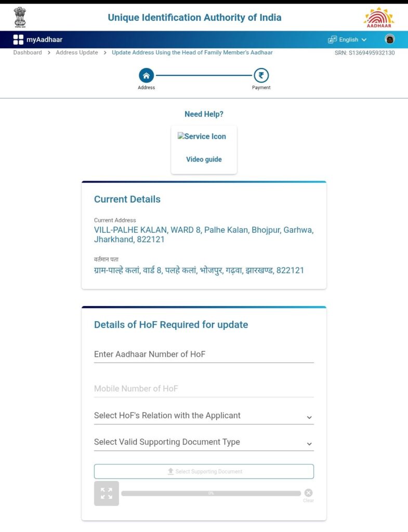Click the Address home step icon
The image size is (408, 532).
(x=146, y=76)
